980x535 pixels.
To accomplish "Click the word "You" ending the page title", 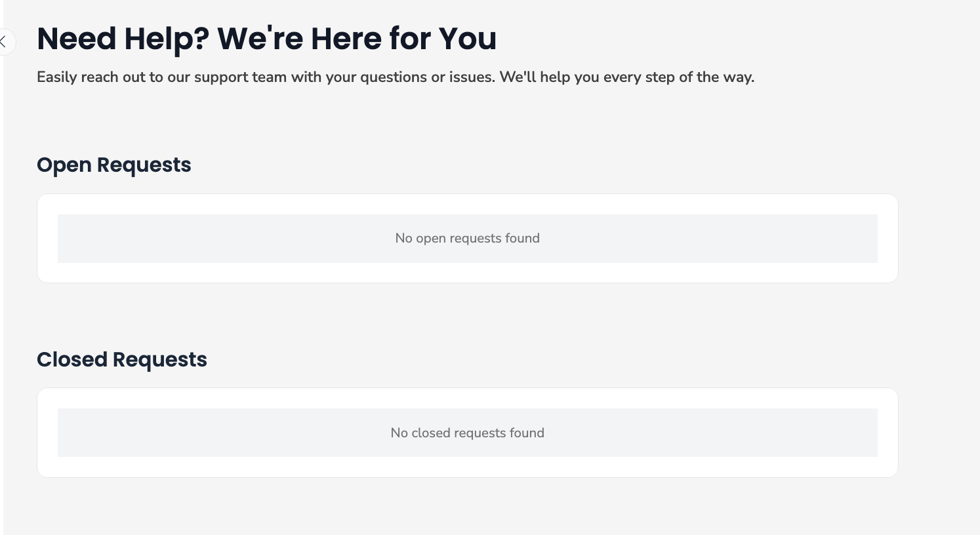I will [468, 39].
